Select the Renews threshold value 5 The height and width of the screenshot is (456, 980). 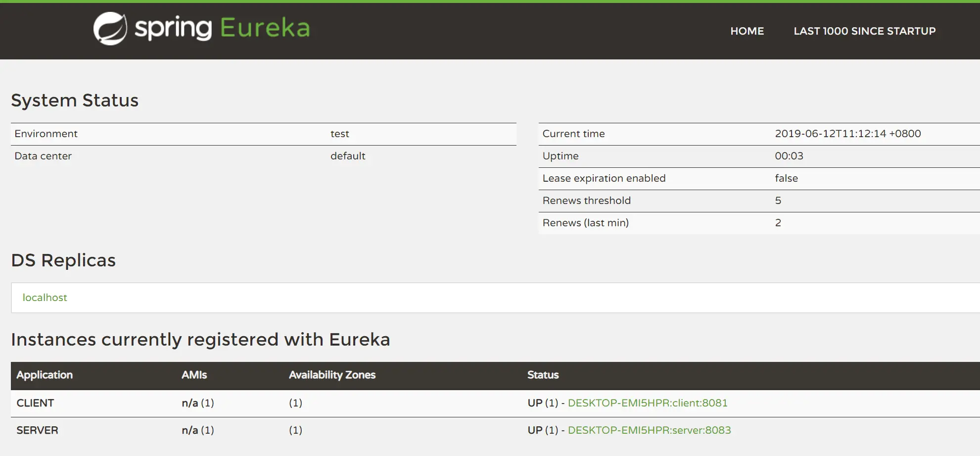pos(778,201)
